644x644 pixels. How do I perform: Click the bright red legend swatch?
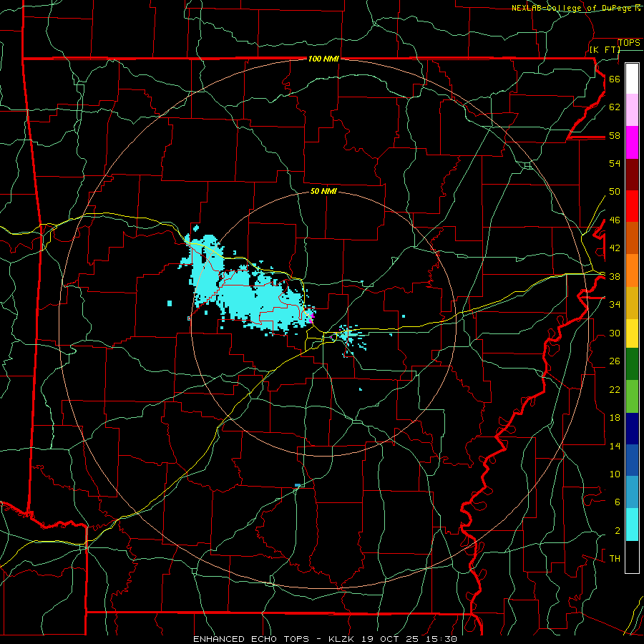(x=632, y=206)
